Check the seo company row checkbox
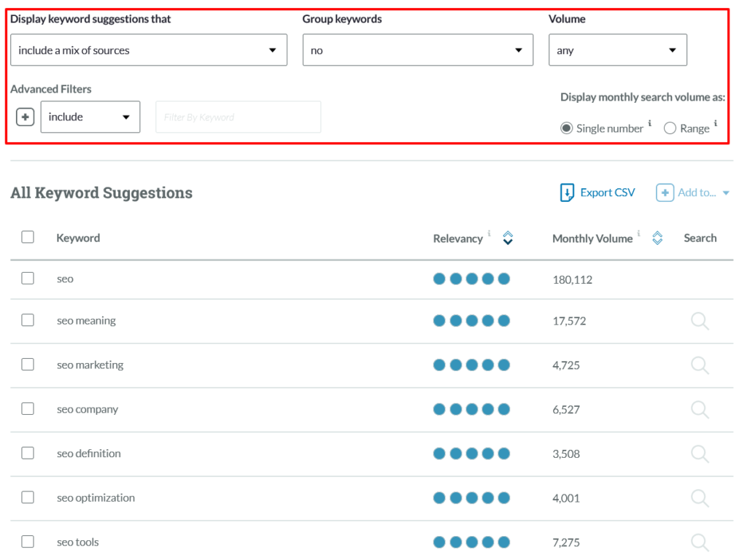 point(28,408)
